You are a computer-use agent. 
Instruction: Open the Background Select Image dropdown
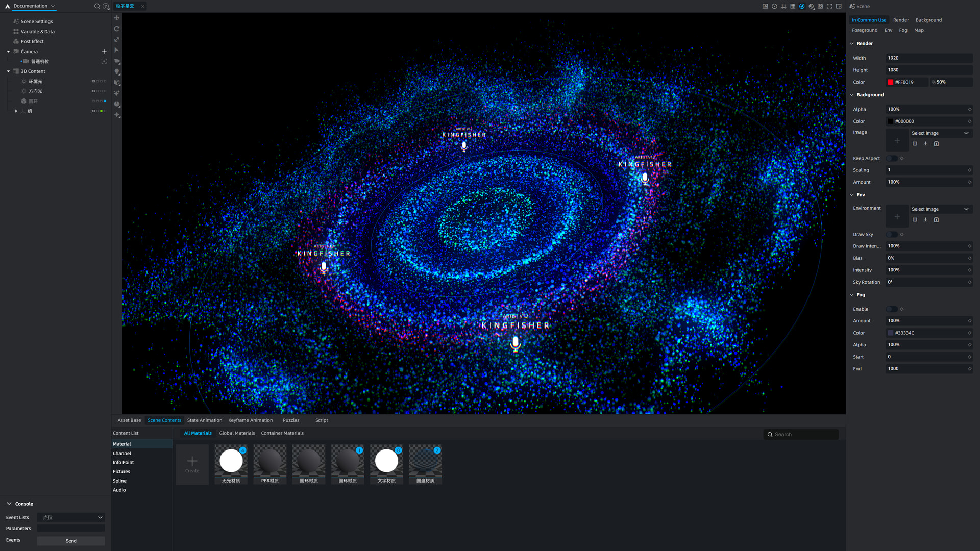coord(940,133)
